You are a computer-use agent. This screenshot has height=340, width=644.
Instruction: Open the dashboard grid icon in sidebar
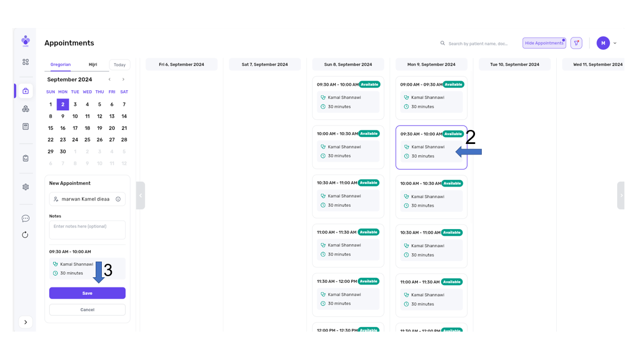click(x=25, y=62)
